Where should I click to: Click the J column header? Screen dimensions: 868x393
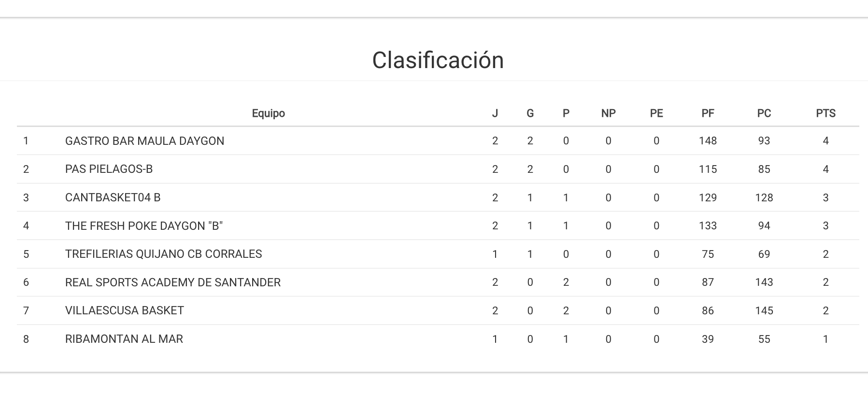click(495, 113)
